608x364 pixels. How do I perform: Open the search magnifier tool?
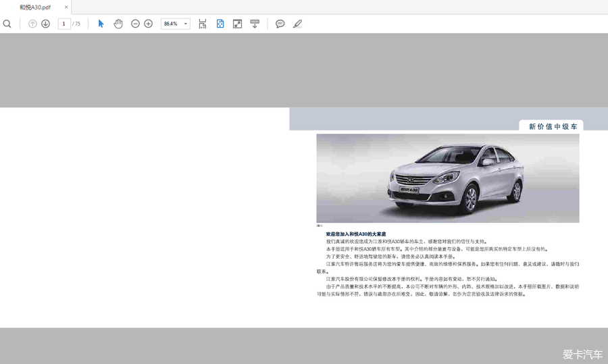(x=7, y=24)
